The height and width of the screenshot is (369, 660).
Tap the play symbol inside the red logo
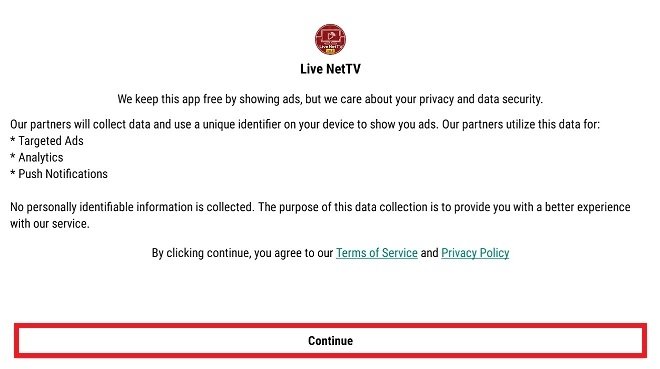[x=332, y=36]
